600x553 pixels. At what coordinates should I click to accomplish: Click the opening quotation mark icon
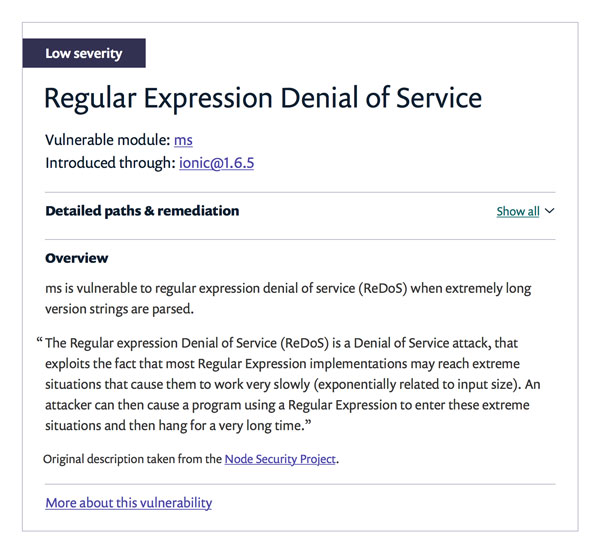click(x=39, y=340)
